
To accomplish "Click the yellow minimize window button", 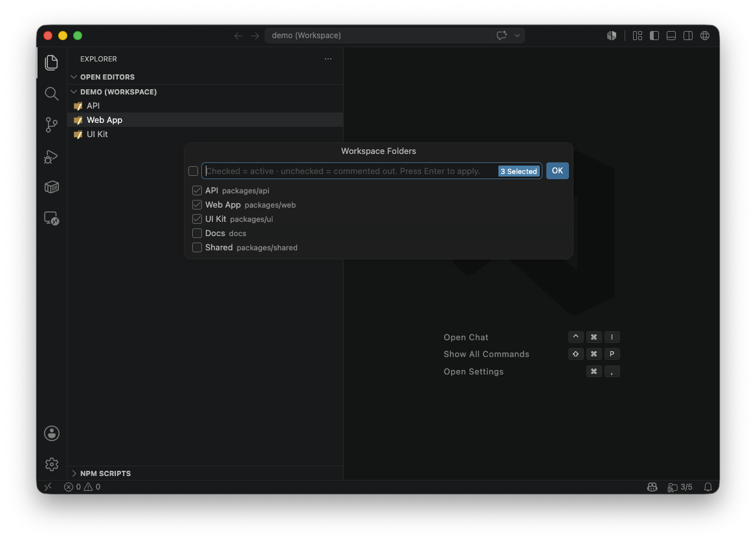I will [63, 36].
